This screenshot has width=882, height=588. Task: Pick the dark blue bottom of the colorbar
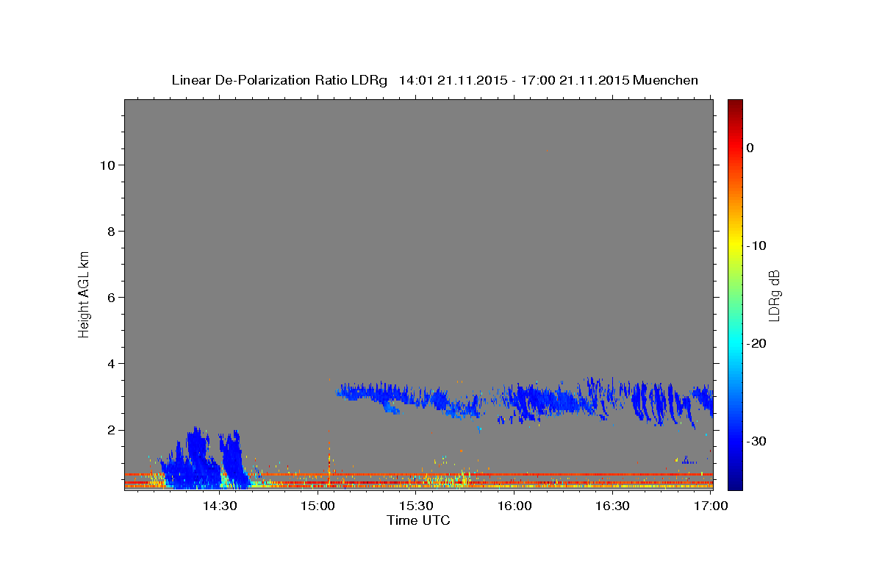pos(735,482)
